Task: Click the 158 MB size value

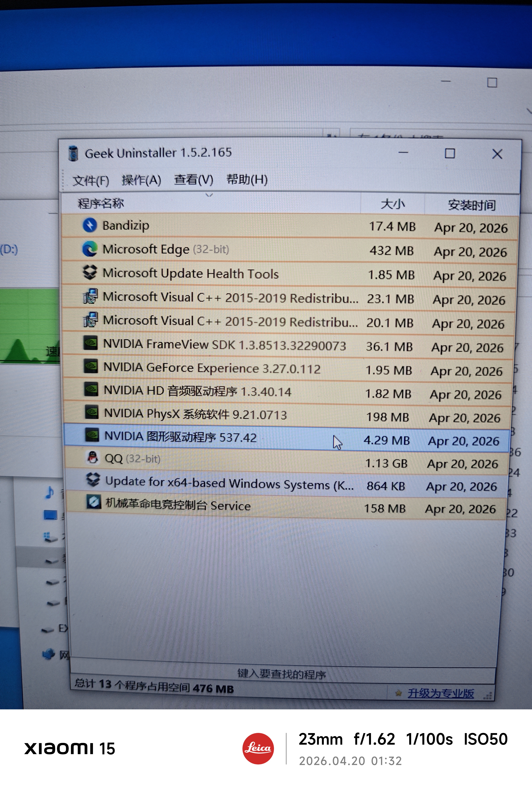Action: [385, 508]
